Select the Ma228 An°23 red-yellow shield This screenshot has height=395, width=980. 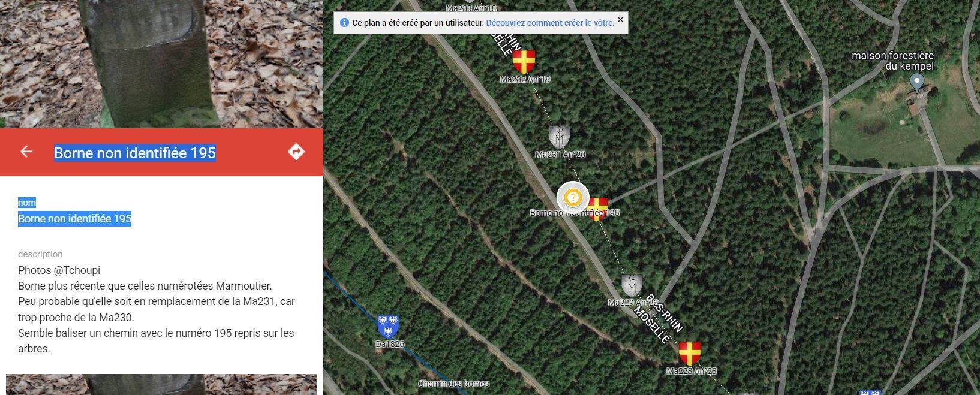(689, 354)
